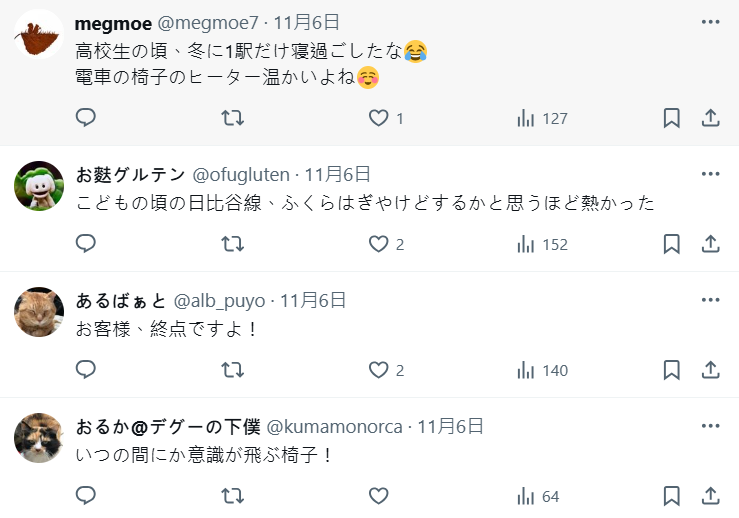Open more options on megmoe's tweet
Viewport: 739px width, 518px height.
[711, 21]
